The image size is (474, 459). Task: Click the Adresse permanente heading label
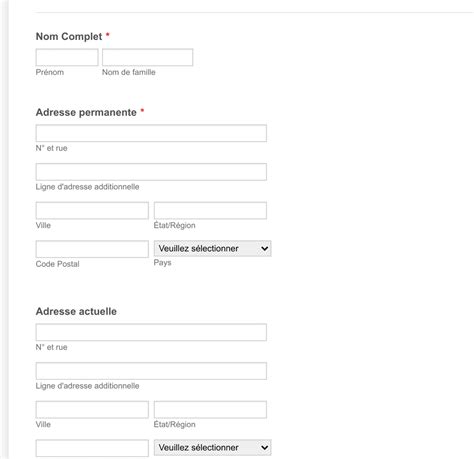coord(86,112)
